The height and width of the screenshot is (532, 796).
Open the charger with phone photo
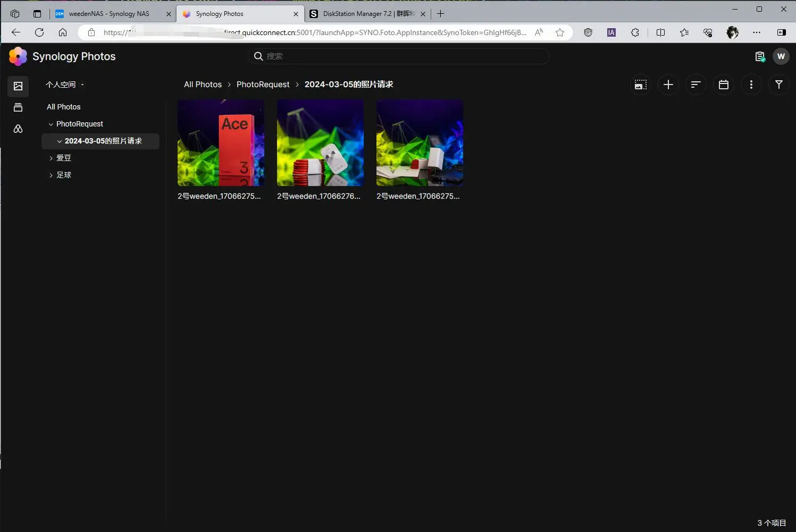click(x=420, y=142)
